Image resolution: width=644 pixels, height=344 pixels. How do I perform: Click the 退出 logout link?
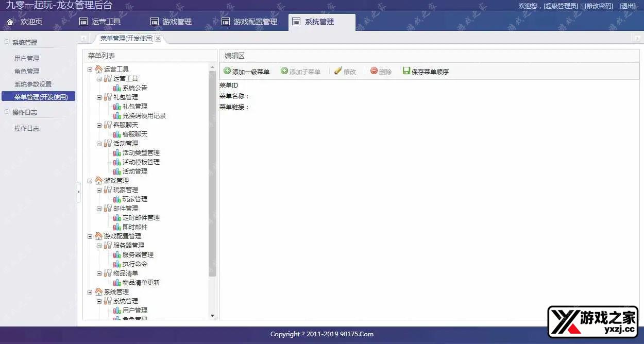click(x=628, y=6)
